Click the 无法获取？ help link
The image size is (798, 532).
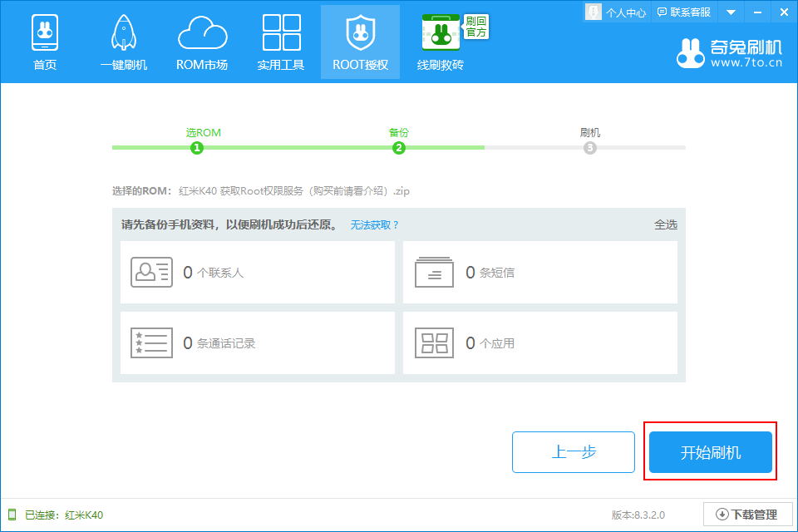click(x=374, y=225)
